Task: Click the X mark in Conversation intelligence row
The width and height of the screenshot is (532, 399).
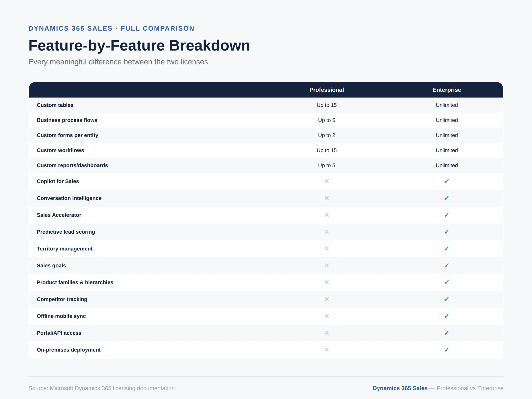Action: click(326, 198)
